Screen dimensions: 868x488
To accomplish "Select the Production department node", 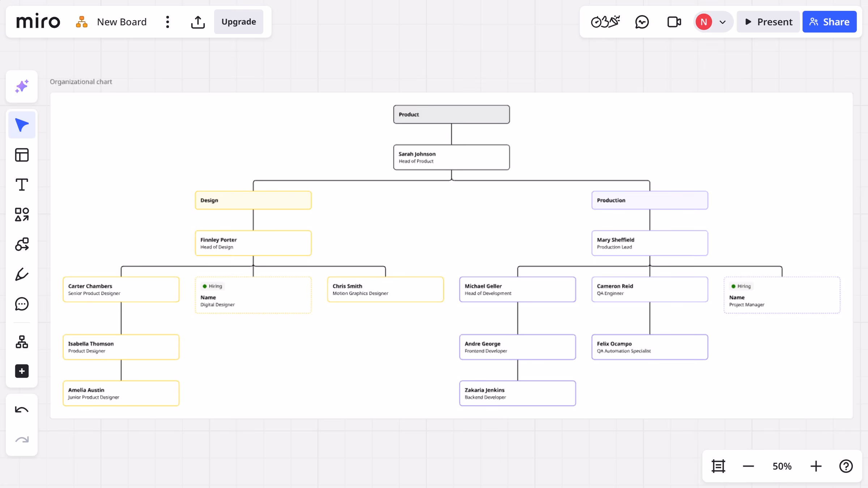I will (x=650, y=200).
